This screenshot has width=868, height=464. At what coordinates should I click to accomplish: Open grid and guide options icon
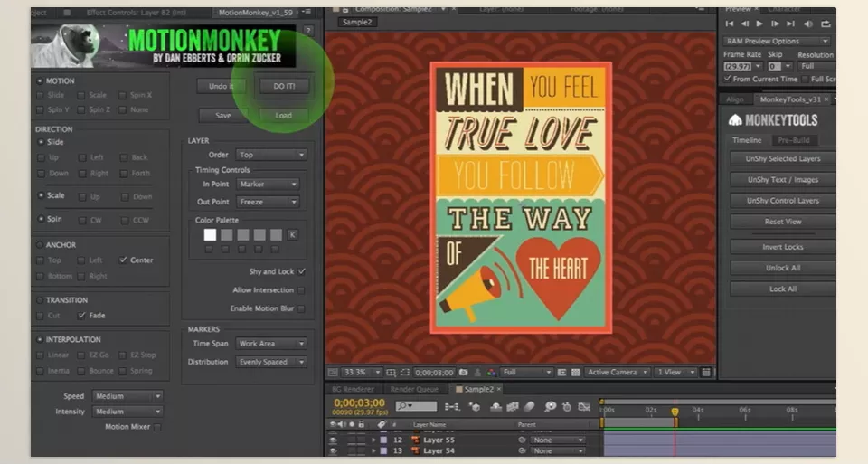click(391, 372)
